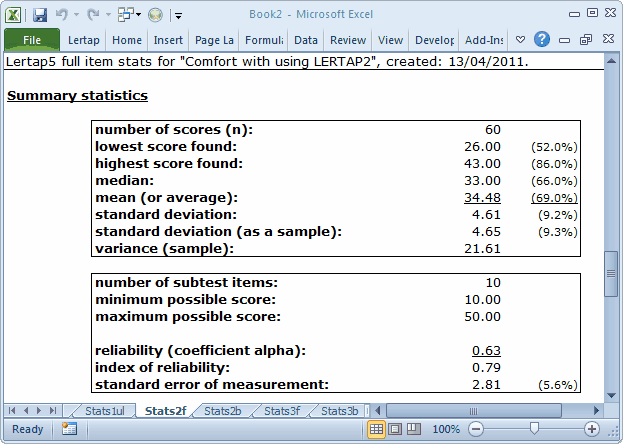Open the redo history dropdown arrow
Image resolution: width=623 pixels, height=444 pixels.
108,15
